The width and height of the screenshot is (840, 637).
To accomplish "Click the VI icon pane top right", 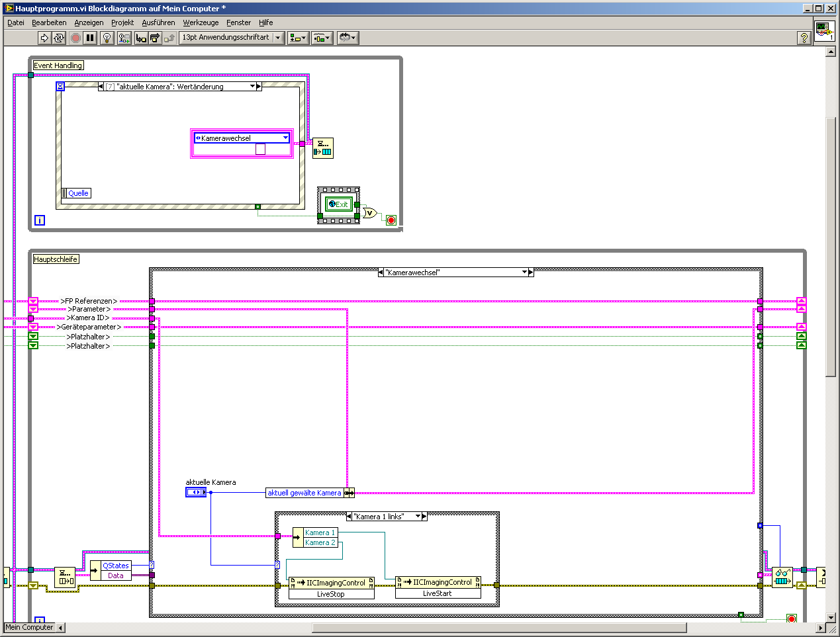I will [824, 31].
